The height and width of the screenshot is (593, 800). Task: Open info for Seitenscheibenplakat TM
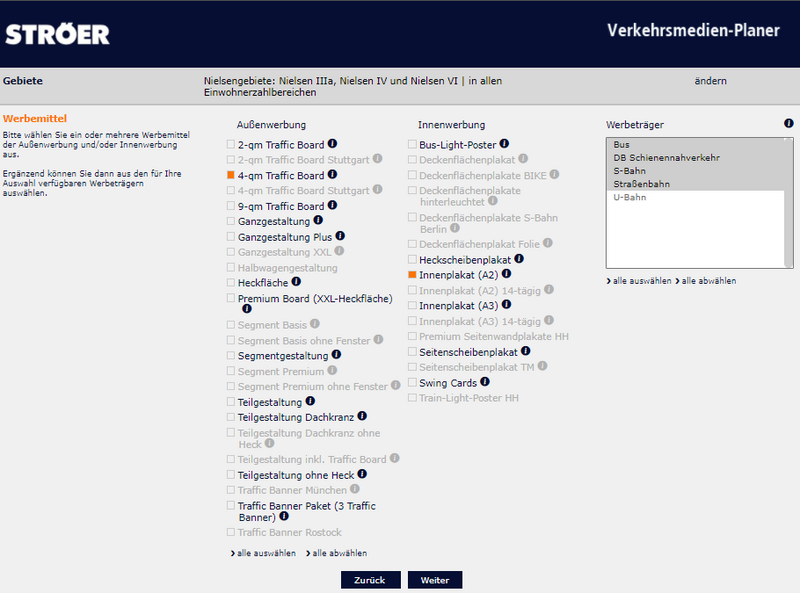pyautogui.click(x=542, y=366)
